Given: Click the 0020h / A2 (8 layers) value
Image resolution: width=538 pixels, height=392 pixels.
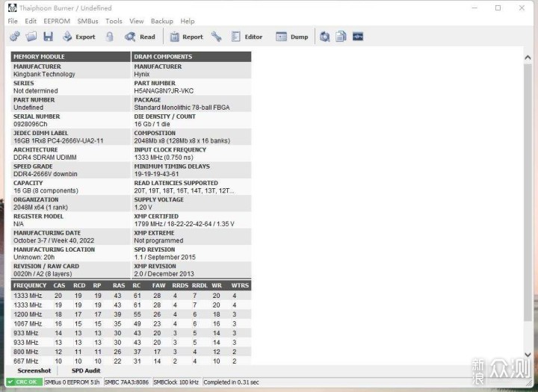Looking at the screenshot, I should 43,274.
